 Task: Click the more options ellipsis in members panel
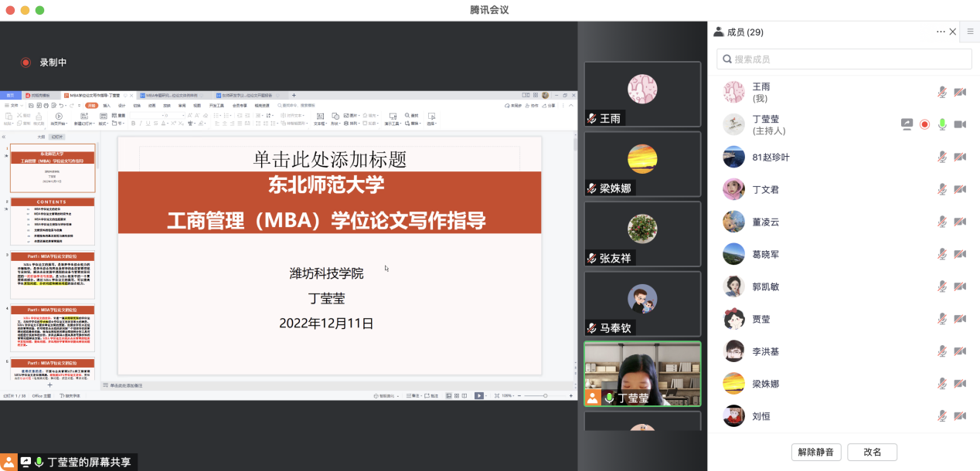(941, 32)
